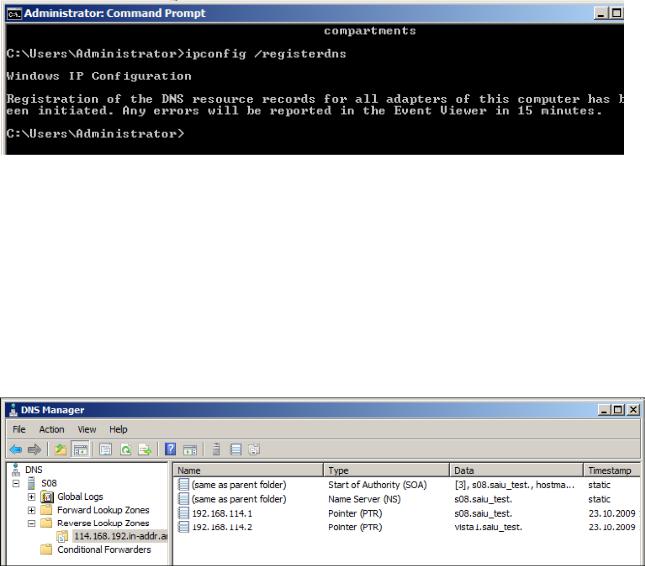Click the last toolbar icon with overlapping pages
The image size is (645, 566).
[254, 449]
